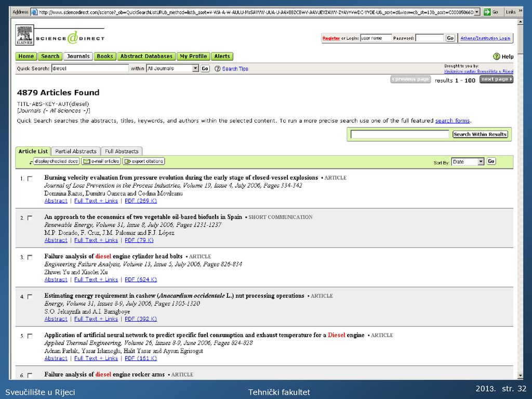Click Go next to the password field
The width and height of the screenshot is (532, 399).
(x=450, y=38)
